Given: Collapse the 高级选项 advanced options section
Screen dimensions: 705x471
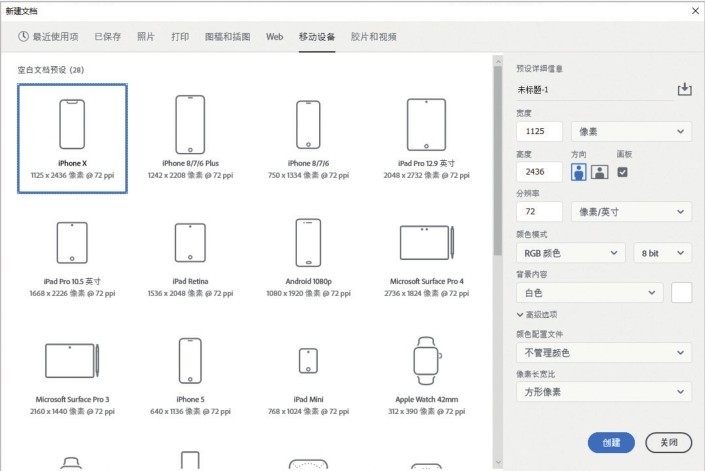Looking at the screenshot, I should tap(537, 315).
